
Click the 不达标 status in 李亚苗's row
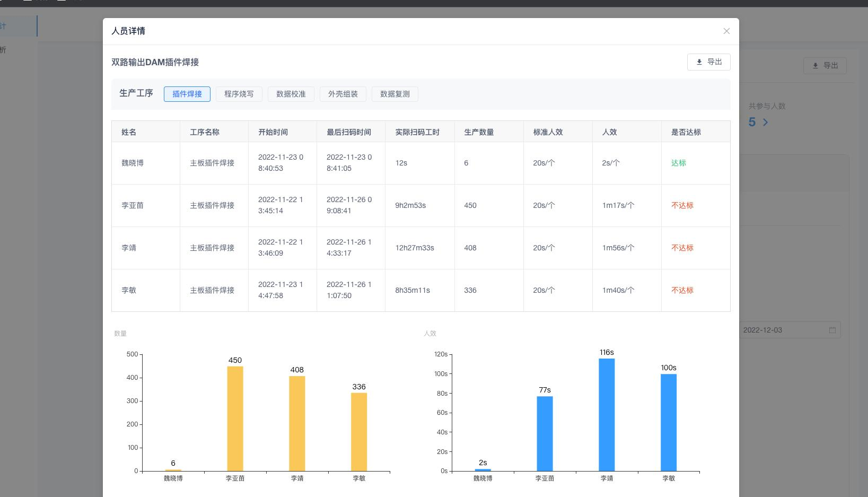(682, 205)
